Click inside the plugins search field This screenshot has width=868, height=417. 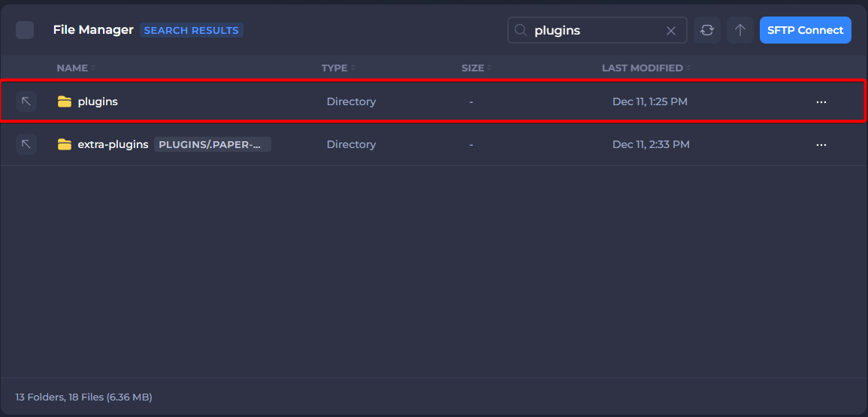point(594,31)
